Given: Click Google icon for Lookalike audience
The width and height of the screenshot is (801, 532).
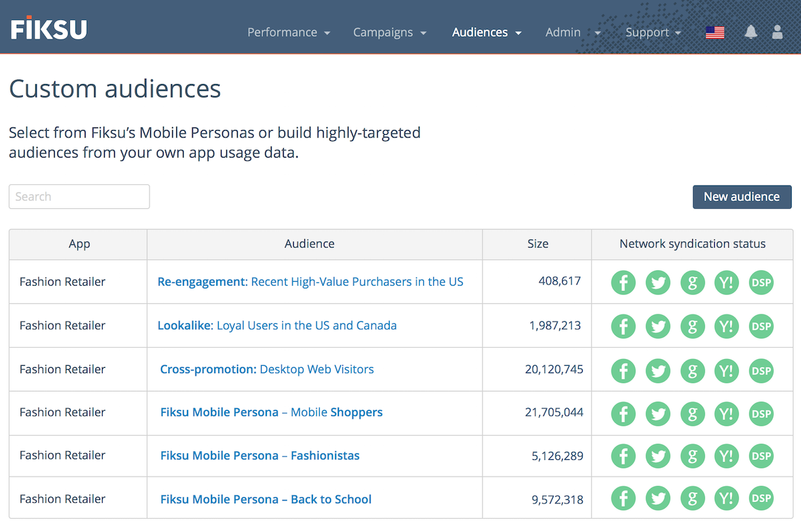Looking at the screenshot, I should click(693, 326).
